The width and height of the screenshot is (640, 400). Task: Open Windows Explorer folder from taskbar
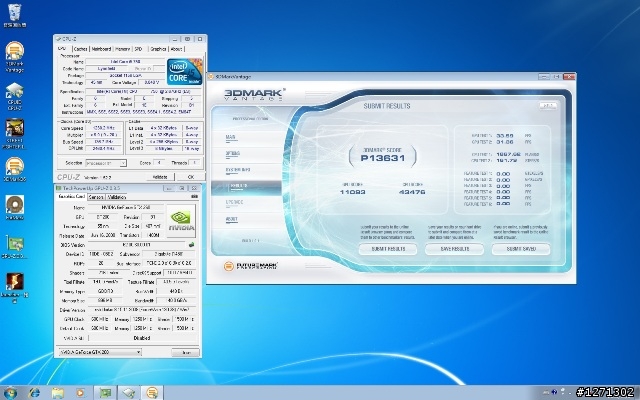58,393
